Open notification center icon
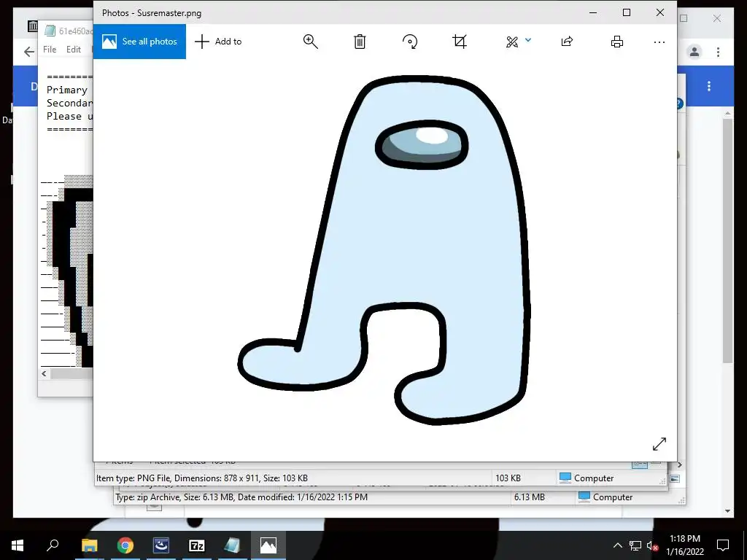The width and height of the screenshot is (747, 560). [723, 545]
